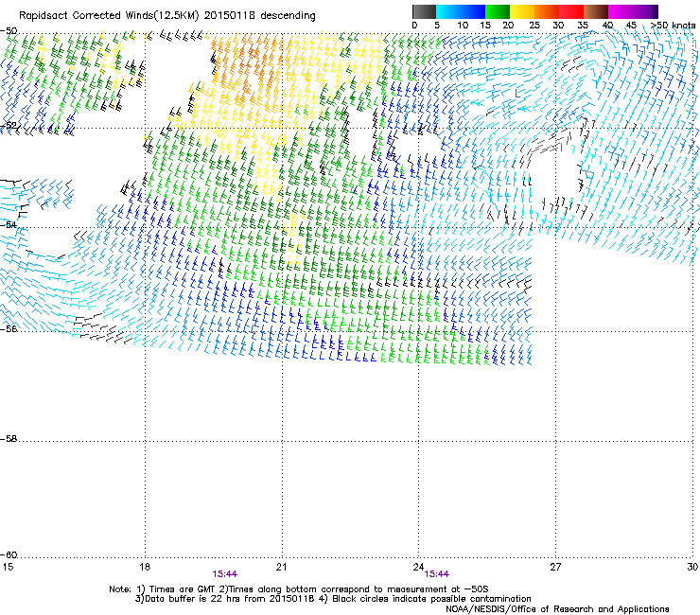700x615 pixels.
Task: Click the orange 25-30 knots legend segment
Action: click(547, 11)
